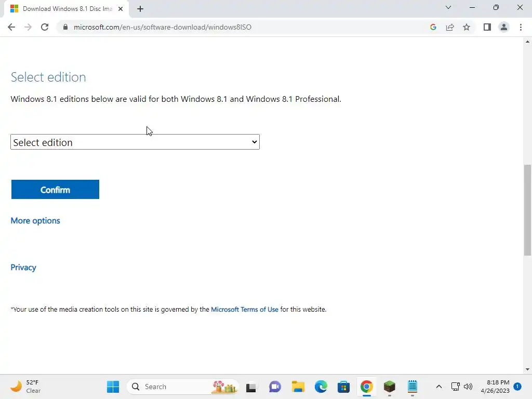Open the Notepad taskbar icon

tap(412, 387)
